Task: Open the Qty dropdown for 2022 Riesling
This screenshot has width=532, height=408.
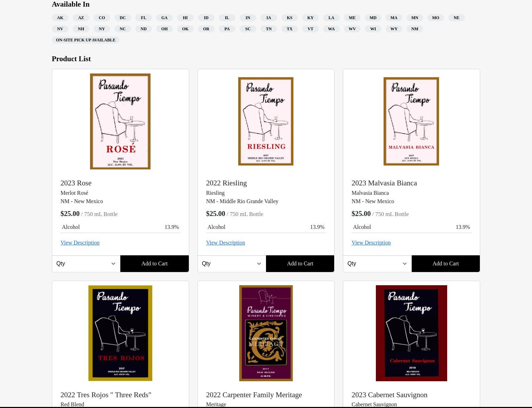Action: point(232,264)
